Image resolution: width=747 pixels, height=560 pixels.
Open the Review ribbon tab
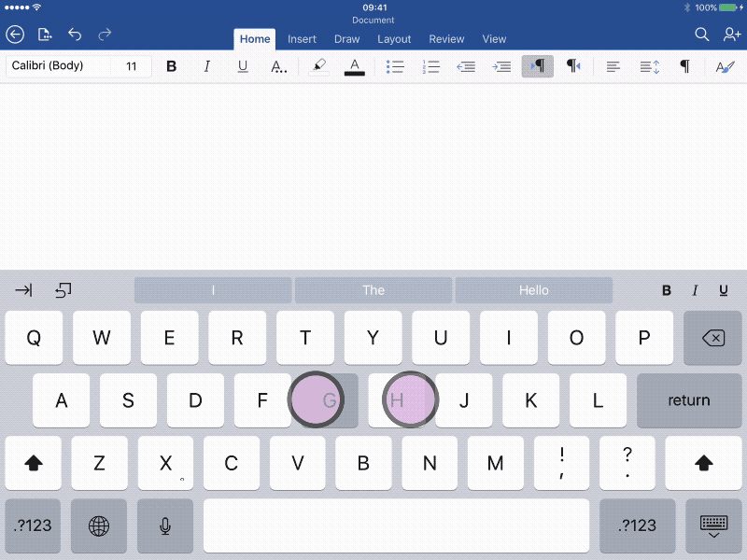point(446,39)
